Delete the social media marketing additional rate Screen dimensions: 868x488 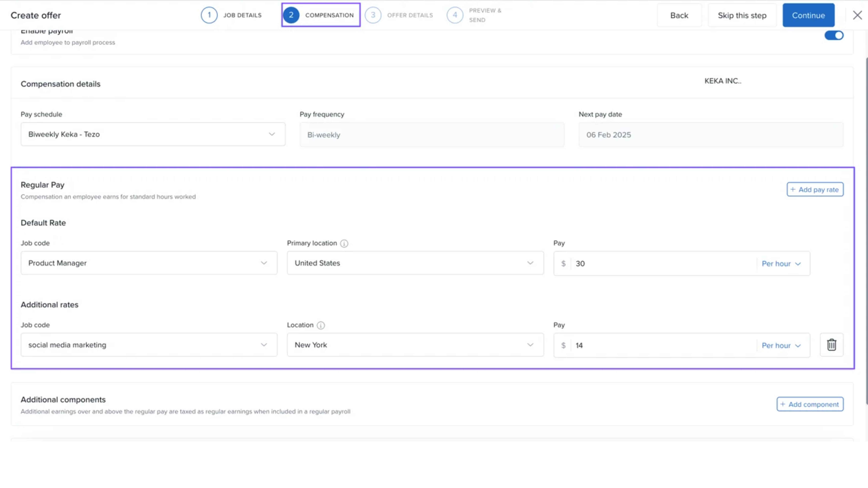831,345
